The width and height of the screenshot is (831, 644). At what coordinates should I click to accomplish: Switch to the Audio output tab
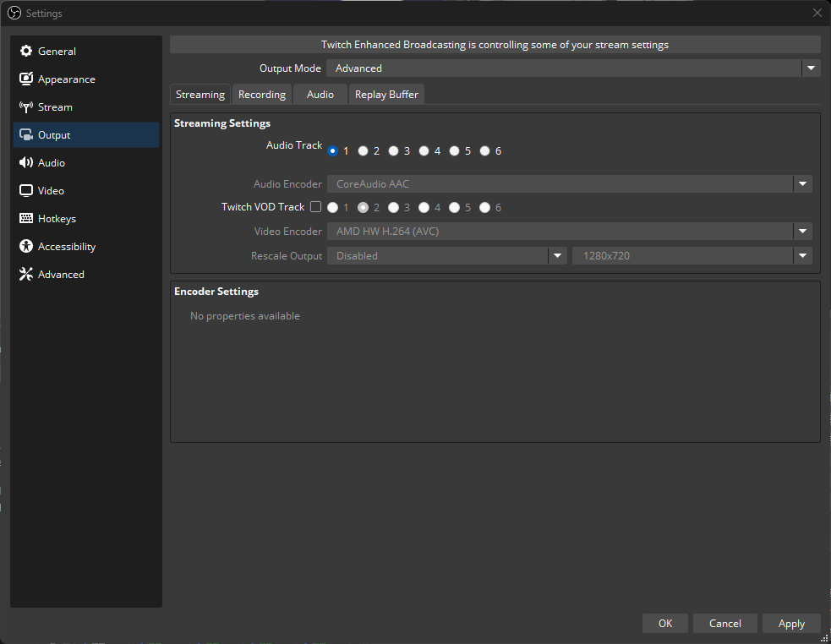click(320, 95)
